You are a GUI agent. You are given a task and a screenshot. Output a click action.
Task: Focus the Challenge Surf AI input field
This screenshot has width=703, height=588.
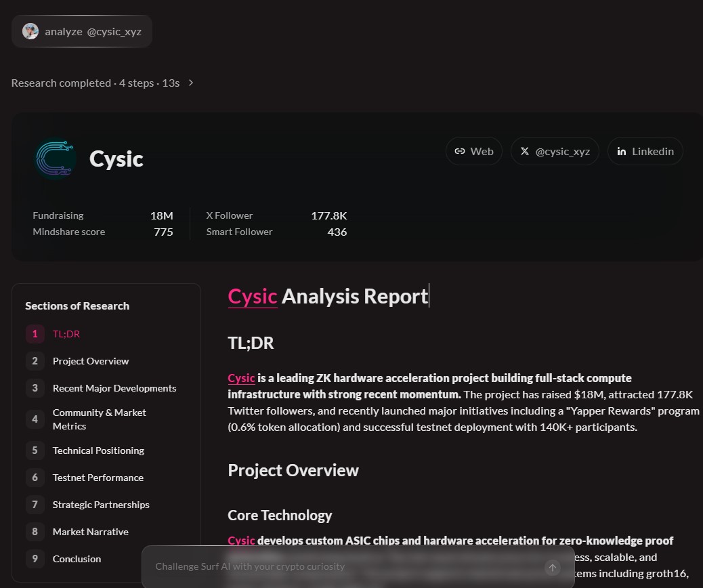click(345, 566)
